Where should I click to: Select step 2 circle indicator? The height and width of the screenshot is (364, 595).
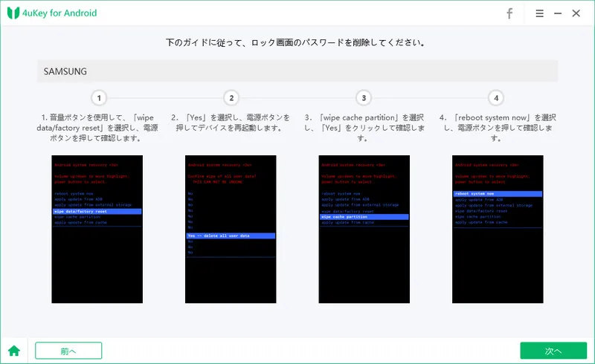click(231, 98)
